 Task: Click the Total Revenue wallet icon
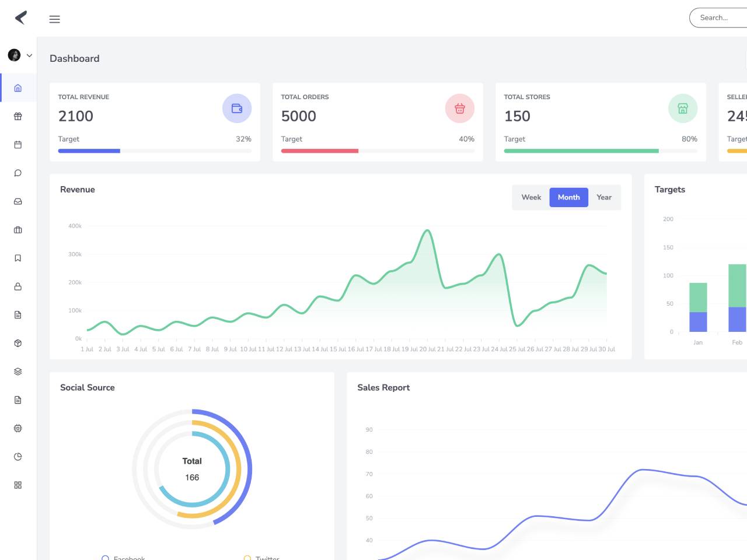click(237, 108)
